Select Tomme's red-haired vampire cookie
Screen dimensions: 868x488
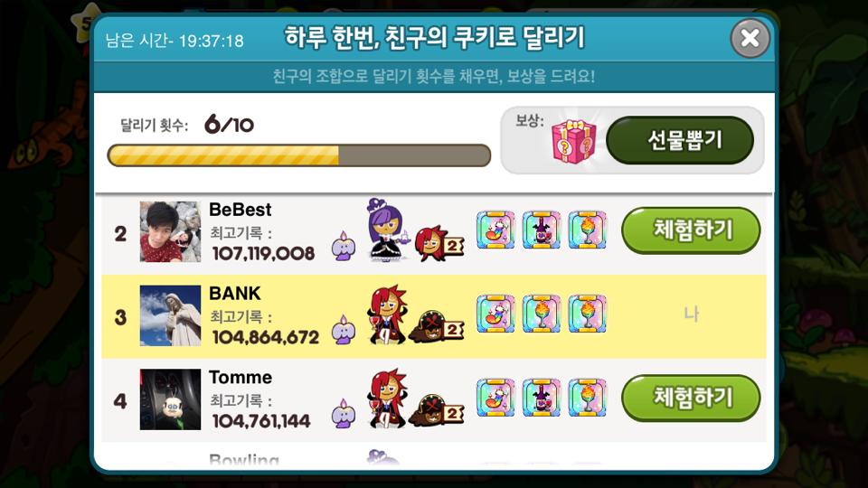(x=386, y=399)
